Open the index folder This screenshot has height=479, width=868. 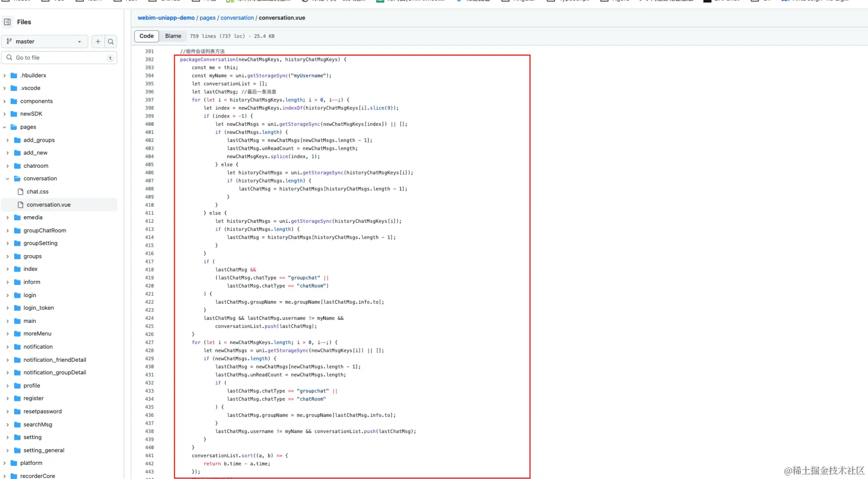(30, 269)
